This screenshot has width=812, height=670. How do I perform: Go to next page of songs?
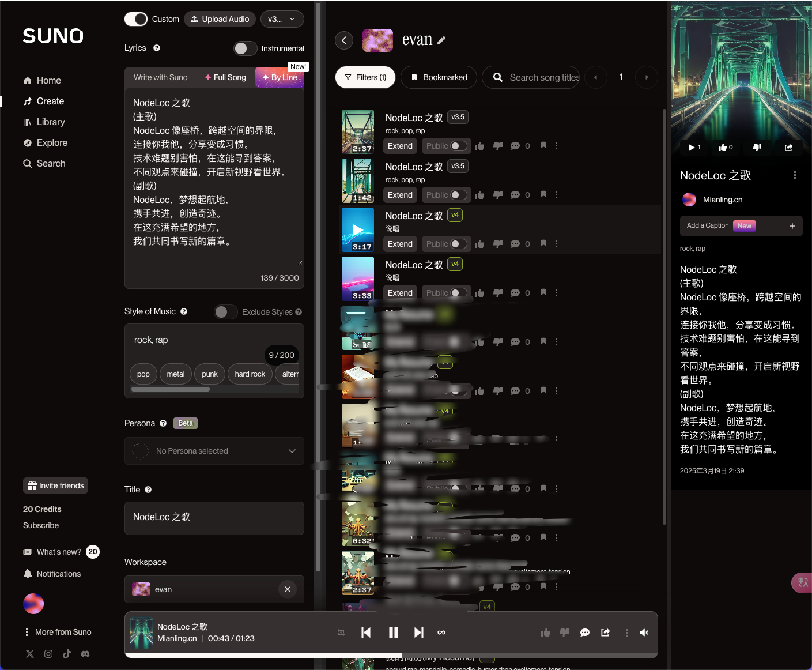point(647,77)
